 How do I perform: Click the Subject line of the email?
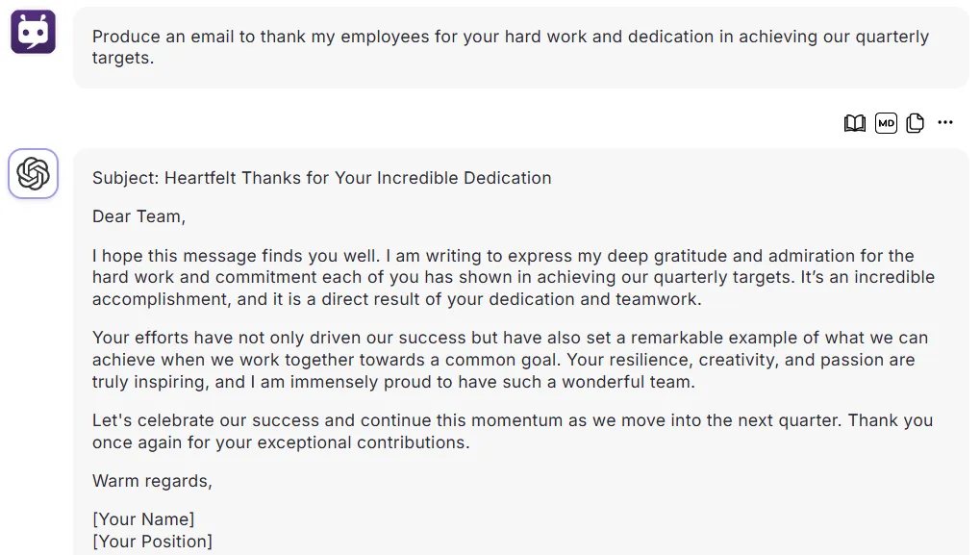click(322, 178)
